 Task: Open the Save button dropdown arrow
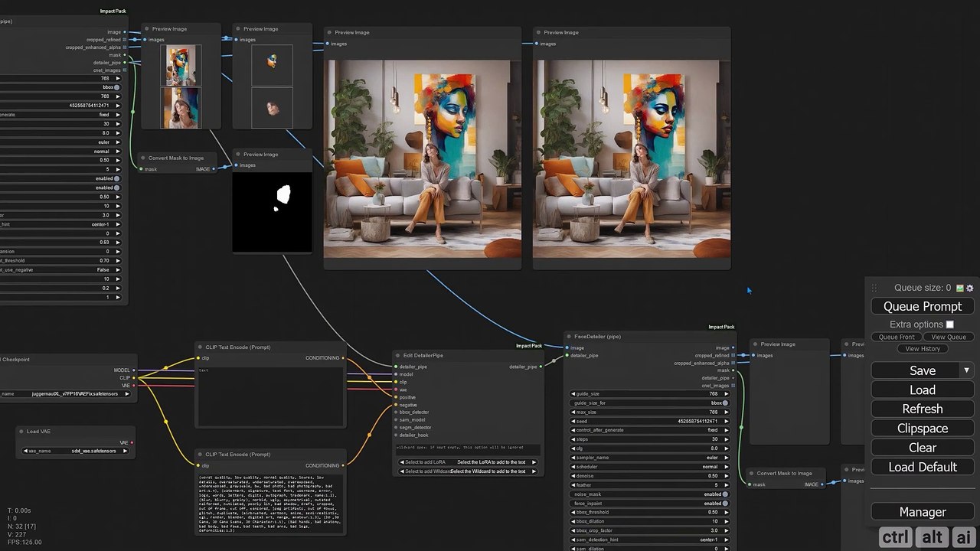click(x=966, y=370)
